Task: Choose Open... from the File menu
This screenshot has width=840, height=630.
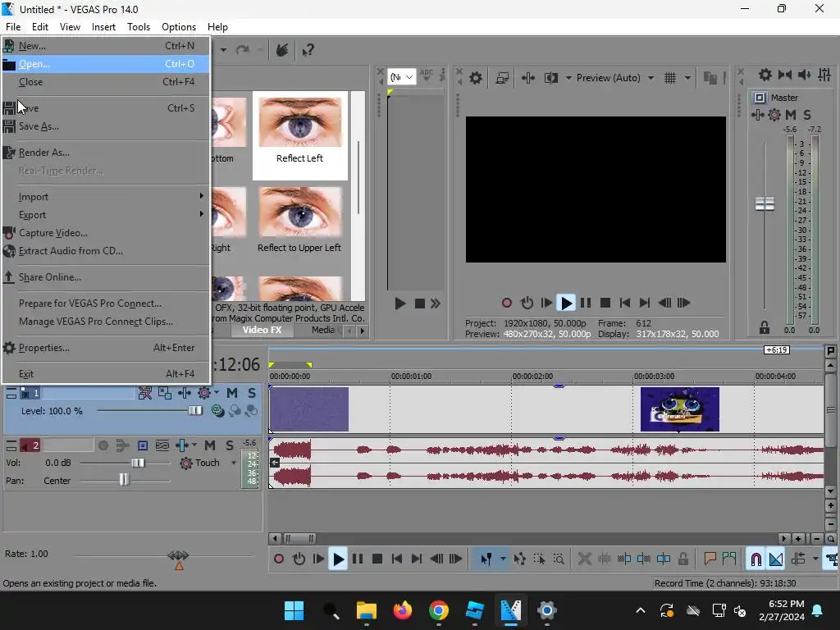Action: pyautogui.click(x=106, y=64)
